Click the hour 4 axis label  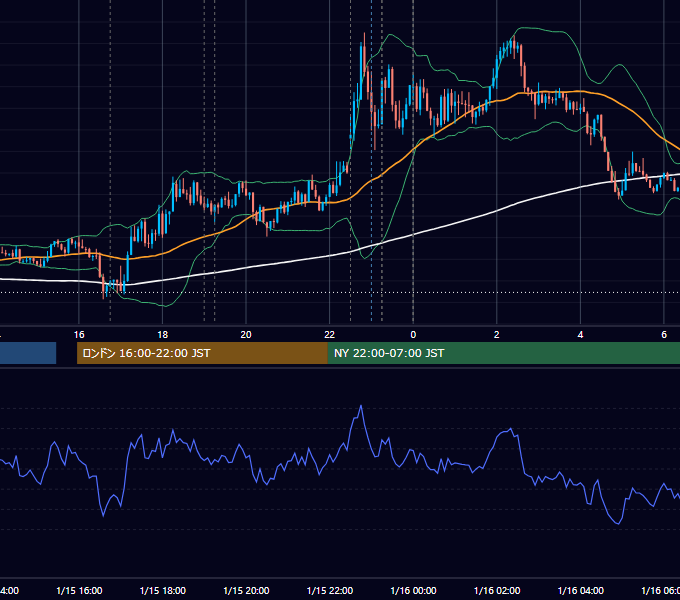580,334
